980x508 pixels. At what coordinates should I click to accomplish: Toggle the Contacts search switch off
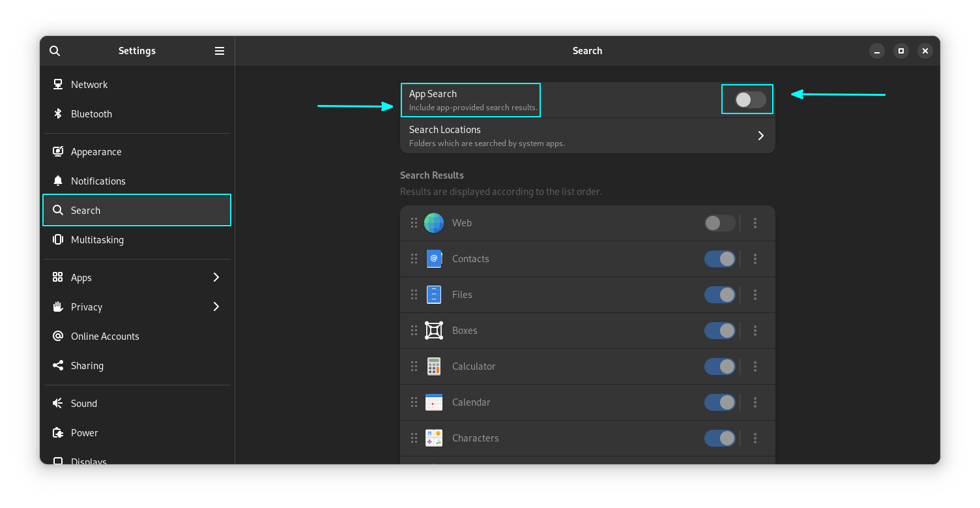point(719,259)
